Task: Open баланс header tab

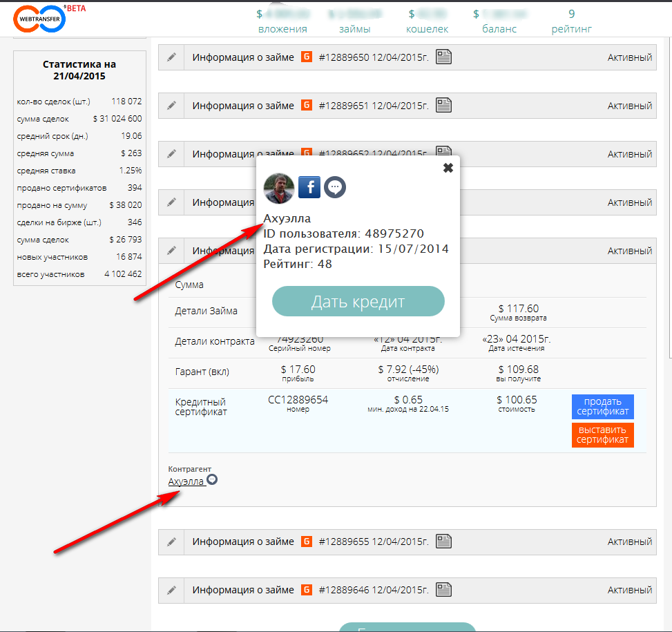Action: coord(499,29)
